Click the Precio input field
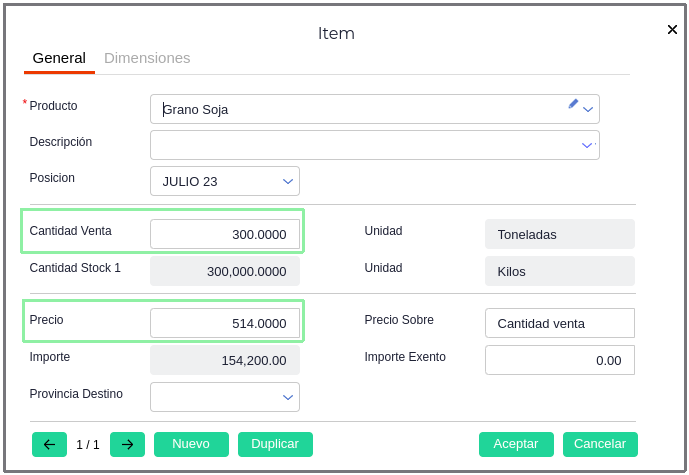 point(225,323)
